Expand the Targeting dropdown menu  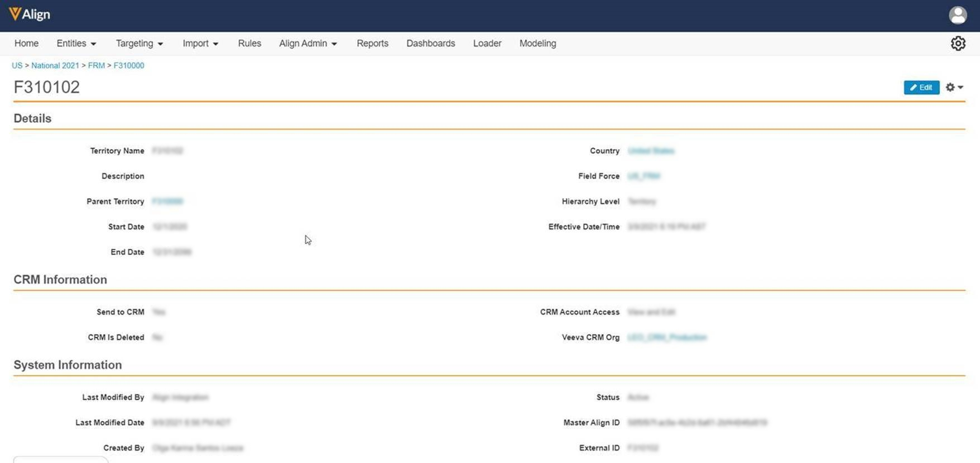tap(139, 44)
